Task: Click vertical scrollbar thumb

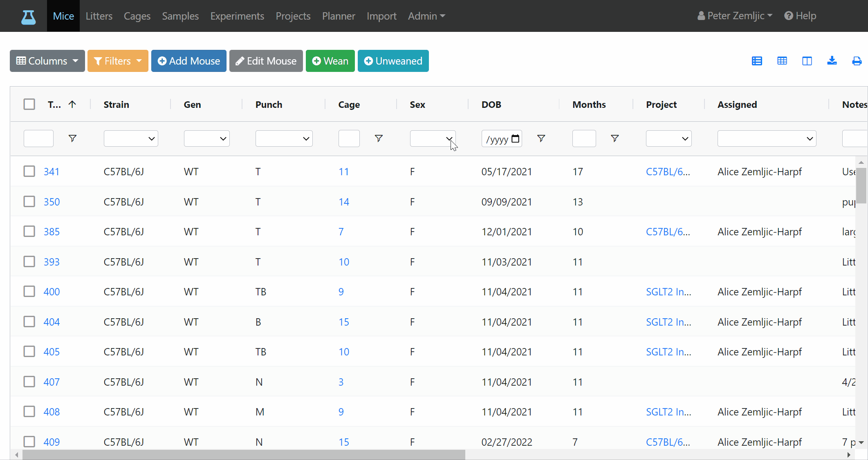Action: (x=861, y=186)
